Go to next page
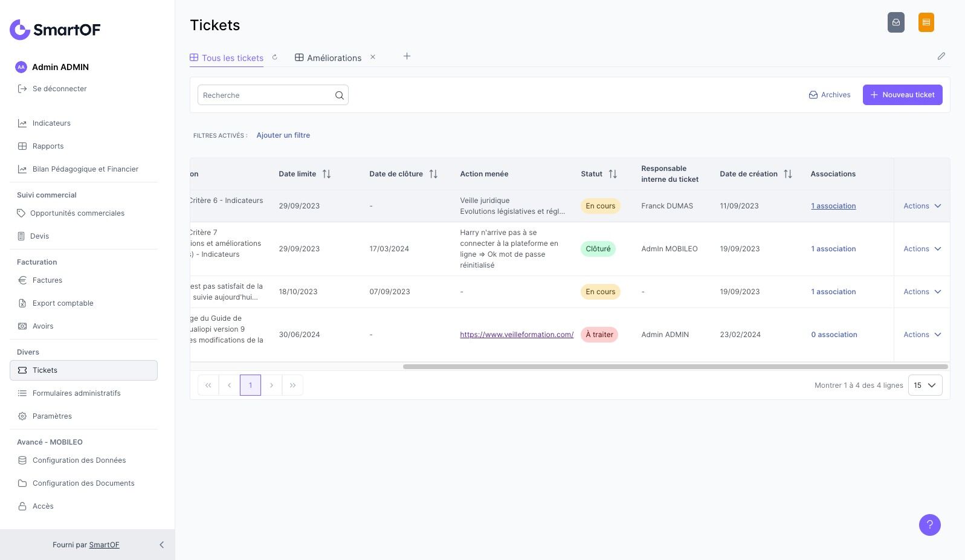Viewport: 965px width, 560px height. pyautogui.click(x=271, y=385)
